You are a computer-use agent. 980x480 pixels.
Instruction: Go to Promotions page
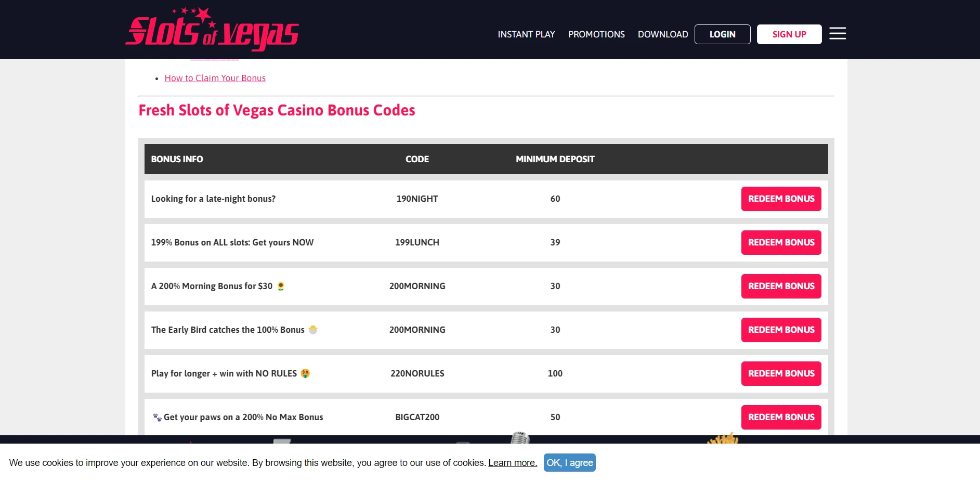click(x=596, y=34)
